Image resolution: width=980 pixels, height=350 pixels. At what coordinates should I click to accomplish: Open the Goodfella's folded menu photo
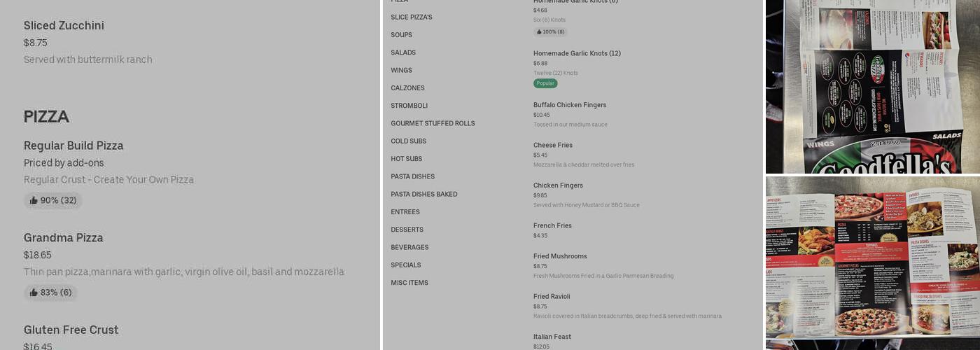[x=872, y=86]
